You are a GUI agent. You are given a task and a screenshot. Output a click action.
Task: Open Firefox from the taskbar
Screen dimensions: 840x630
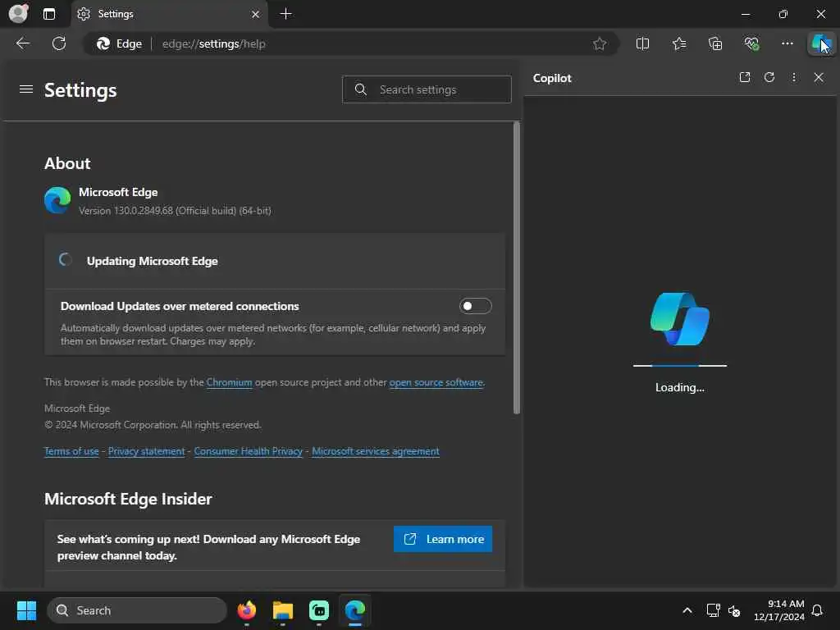click(246, 610)
